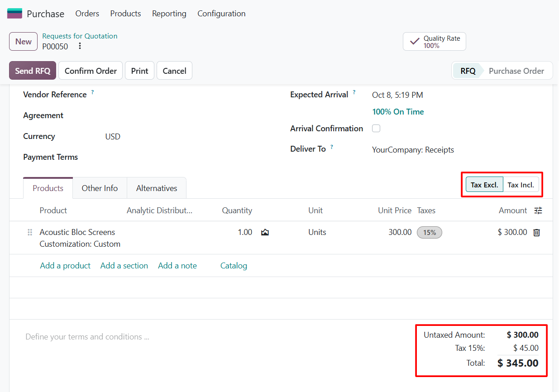The width and height of the screenshot is (559, 392).
Task: Open the column settings adjust icon
Action: 538,210
